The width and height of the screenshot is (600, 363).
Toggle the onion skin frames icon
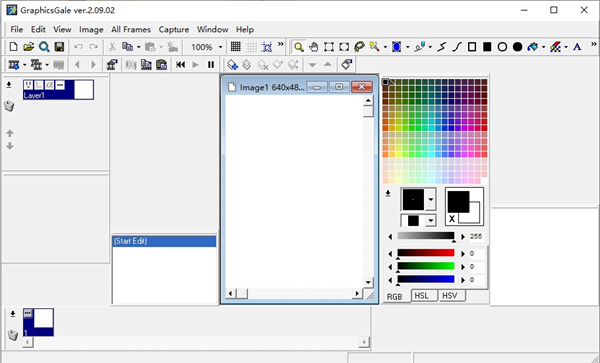(x=130, y=65)
